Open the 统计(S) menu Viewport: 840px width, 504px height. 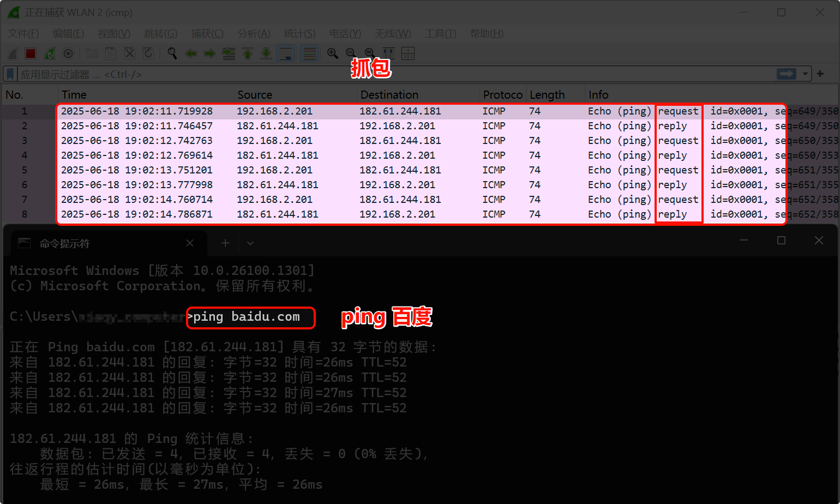click(299, 34)
